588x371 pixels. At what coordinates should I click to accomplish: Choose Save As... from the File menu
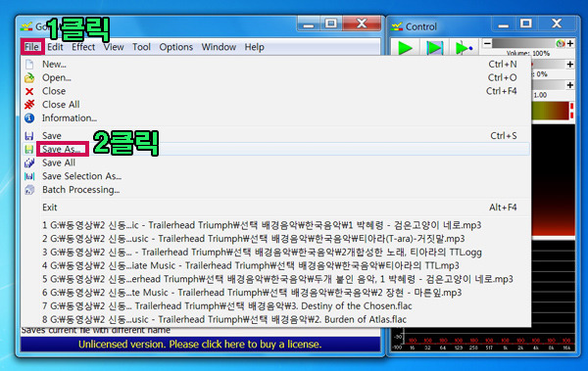[275, 149]
